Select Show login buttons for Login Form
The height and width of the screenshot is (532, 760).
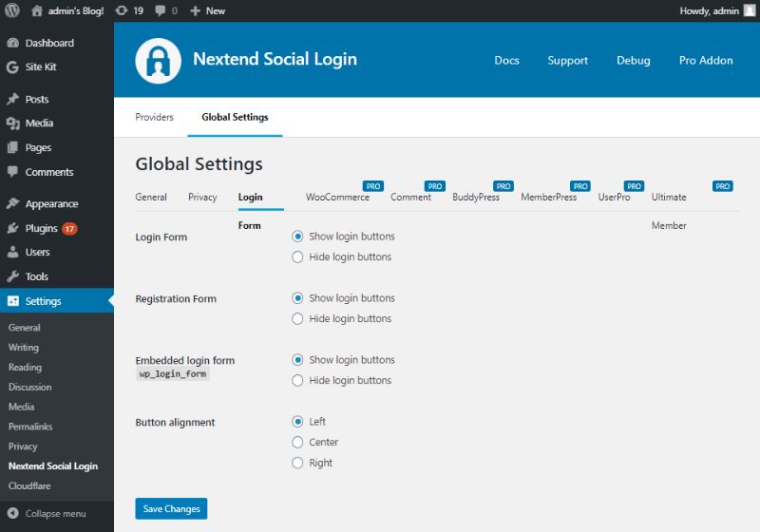297,237
